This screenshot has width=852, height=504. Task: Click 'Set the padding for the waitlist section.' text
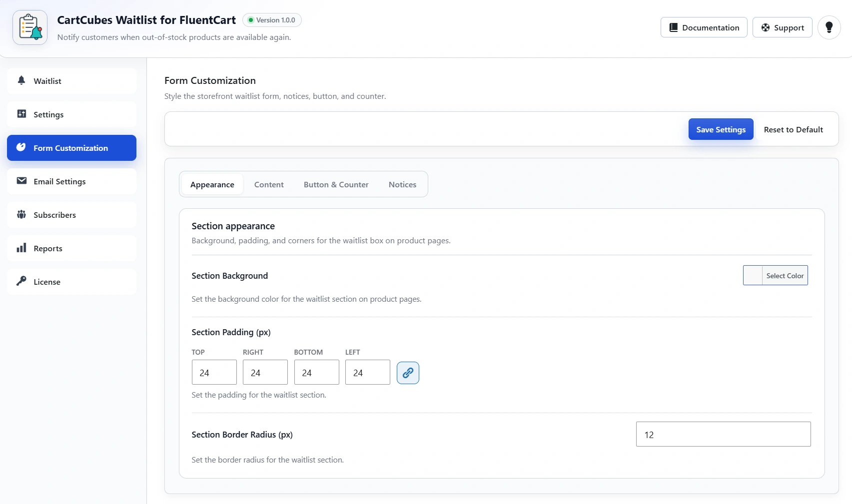click(259, 395)
